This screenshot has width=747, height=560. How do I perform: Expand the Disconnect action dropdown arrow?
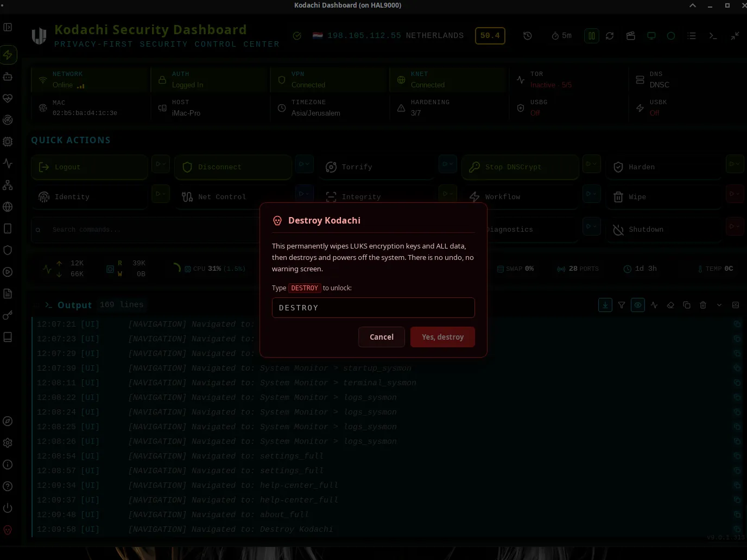point(305,164)
